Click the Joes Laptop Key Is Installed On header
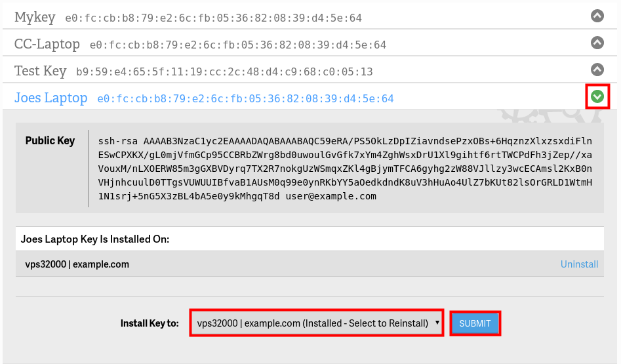621x364 pixels. click(x=95, y=239)
